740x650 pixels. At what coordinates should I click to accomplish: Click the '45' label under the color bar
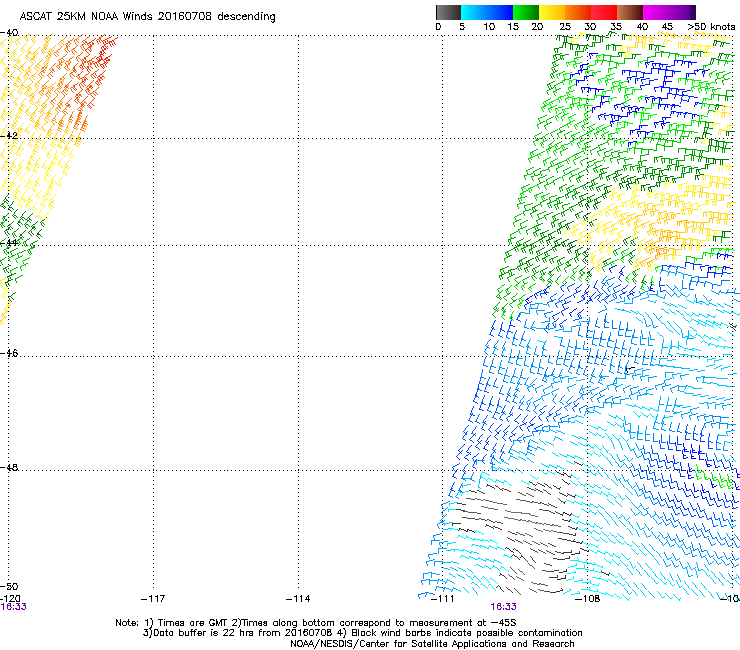click(667, 27)
